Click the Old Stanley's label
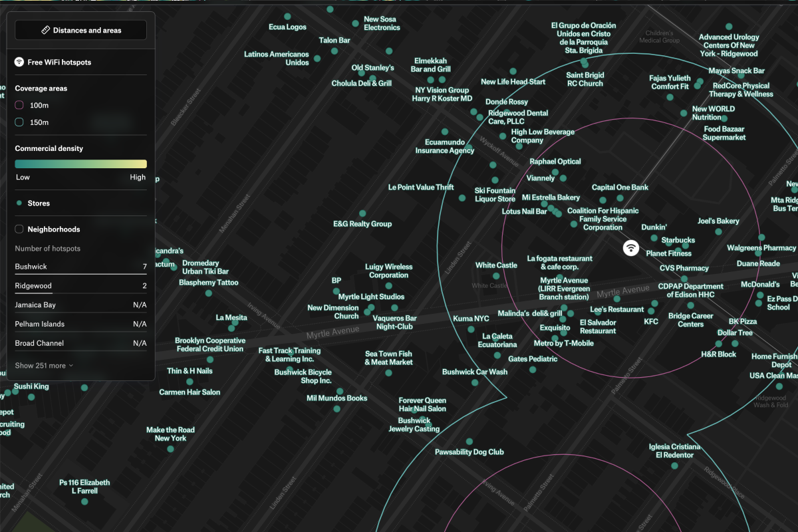 pos(373,68)
